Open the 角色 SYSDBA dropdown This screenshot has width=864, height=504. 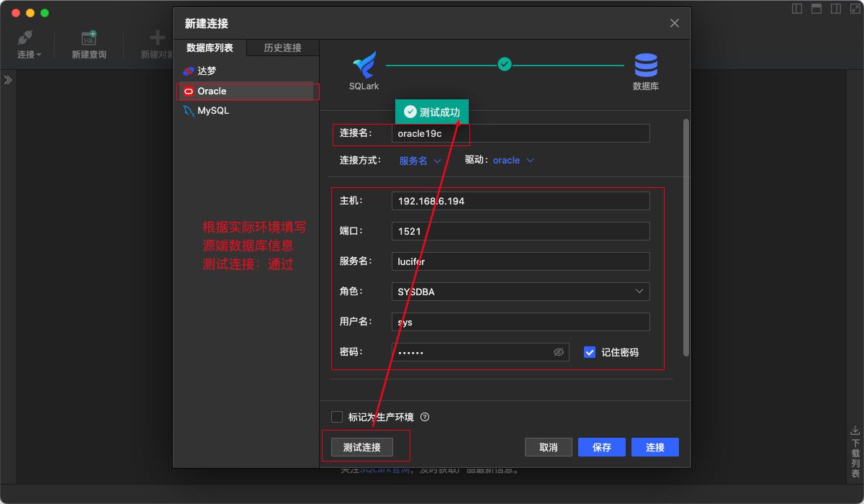pos(521,292)
